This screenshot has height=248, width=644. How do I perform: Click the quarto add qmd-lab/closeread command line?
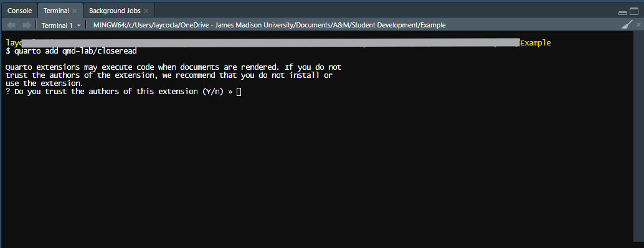(71, 51)
